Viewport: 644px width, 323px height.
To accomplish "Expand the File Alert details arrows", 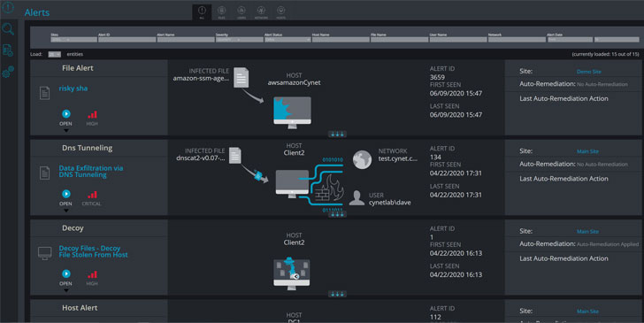I will 337,134.
